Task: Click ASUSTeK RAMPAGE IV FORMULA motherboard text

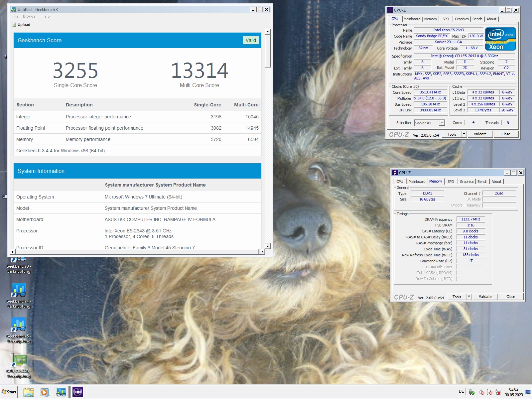Action: pos(160,219)
